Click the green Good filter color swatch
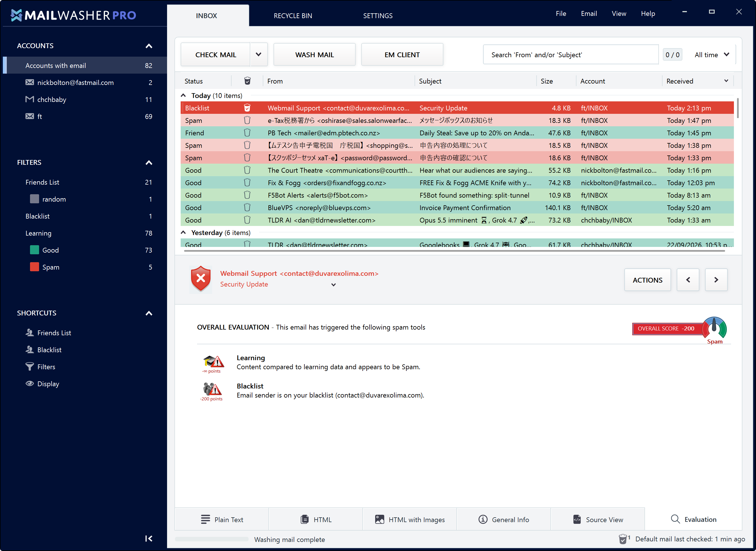The image size is (756, 551). 34,250
